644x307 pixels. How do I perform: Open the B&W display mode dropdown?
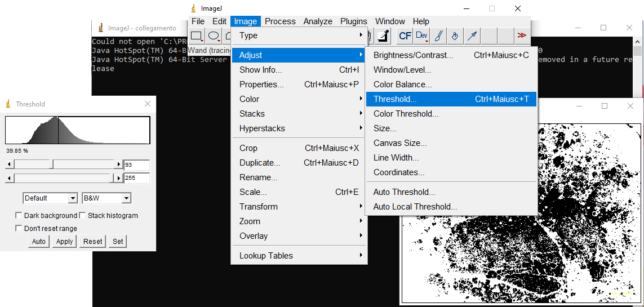(x=106, y=198)
